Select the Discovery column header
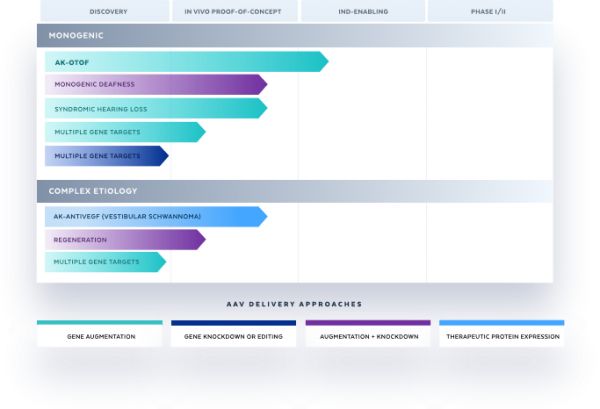 click(107, 12)
